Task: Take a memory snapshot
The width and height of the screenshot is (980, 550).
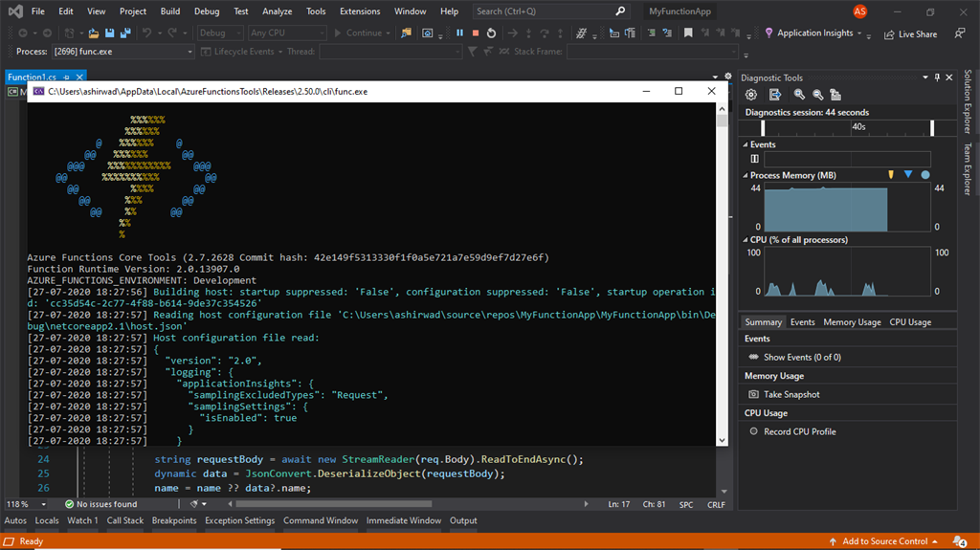Action: pyautogui.click(x=791, y=394)
